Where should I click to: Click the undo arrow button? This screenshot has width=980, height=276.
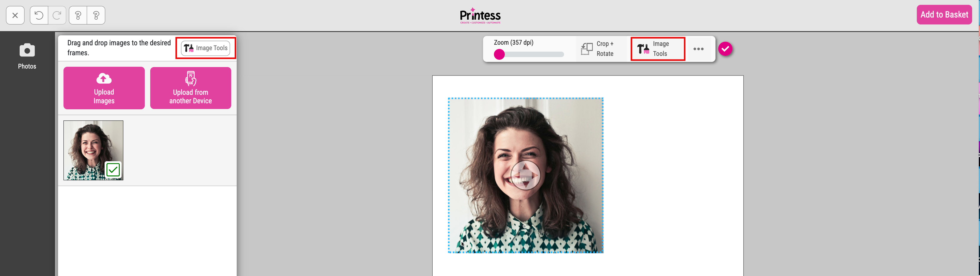(39, 15)
